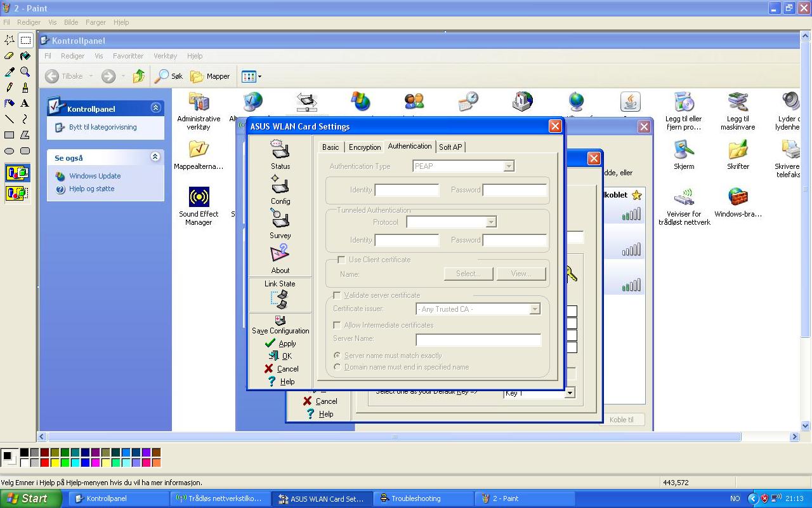Select the Ellipse tool in Paint
812x508 pixels.
click(x=10, y=151)
